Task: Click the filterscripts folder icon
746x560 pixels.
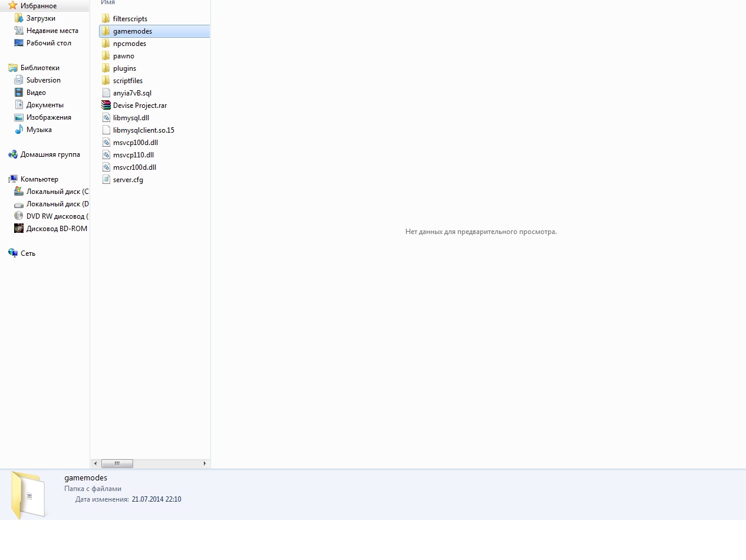Action: (x=106, y=18)
